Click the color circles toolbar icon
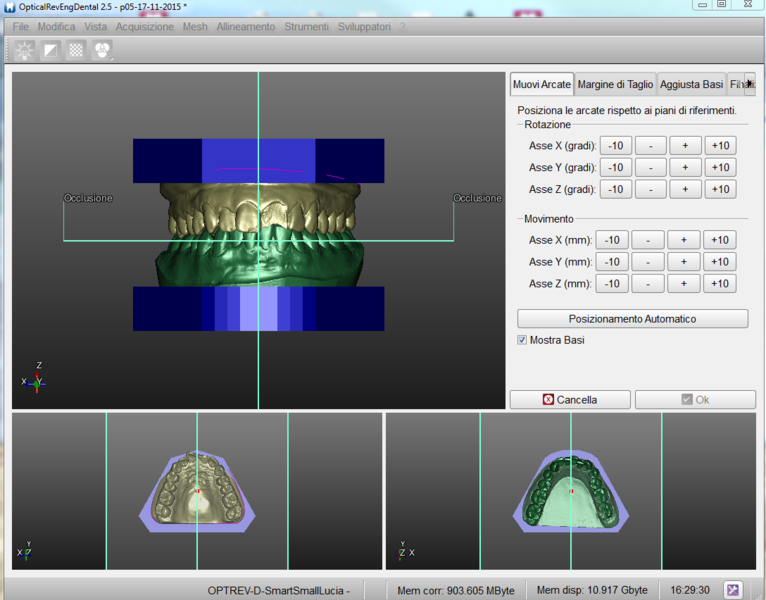This screenshot has height=600, width=766. coord(102,50)
